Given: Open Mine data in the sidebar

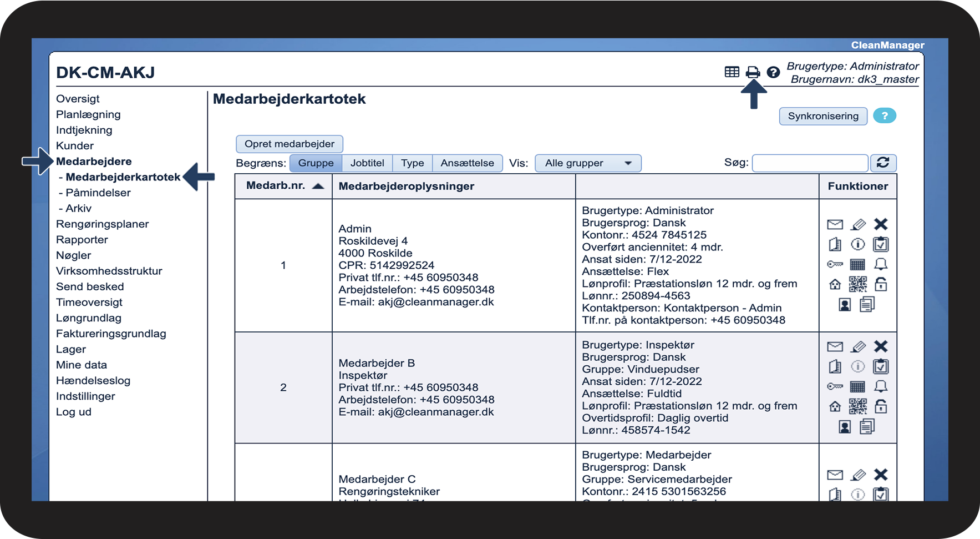Looking at the screenshot, I should coord(82,365).
